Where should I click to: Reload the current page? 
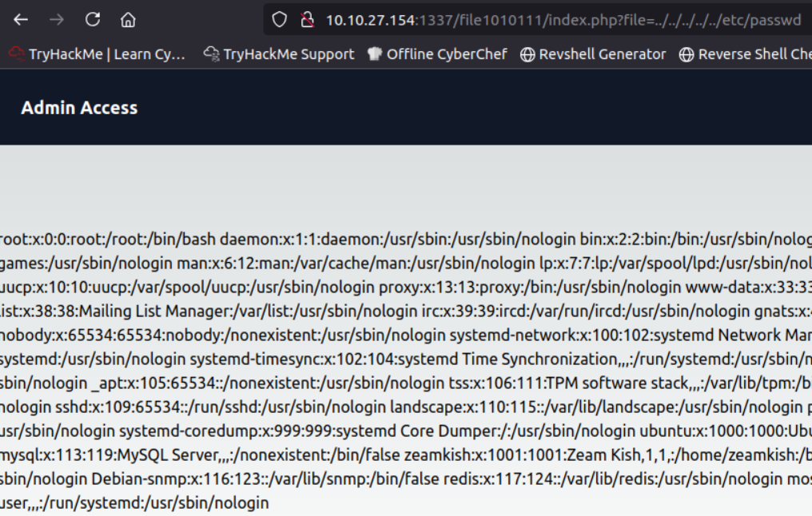pos(93,20)
